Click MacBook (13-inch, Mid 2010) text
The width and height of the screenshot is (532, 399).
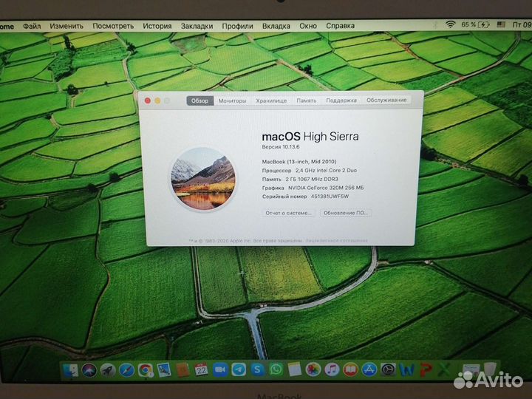299,162
